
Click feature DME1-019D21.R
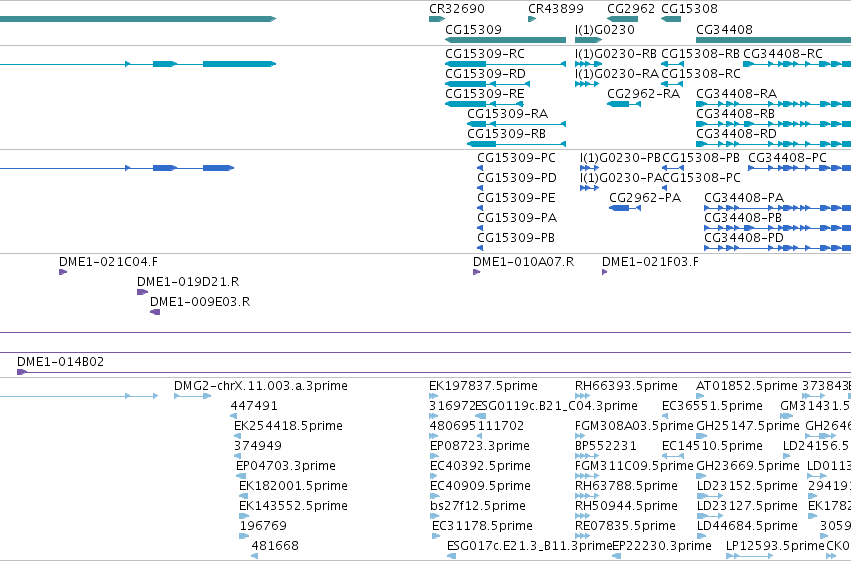[142, 292]
